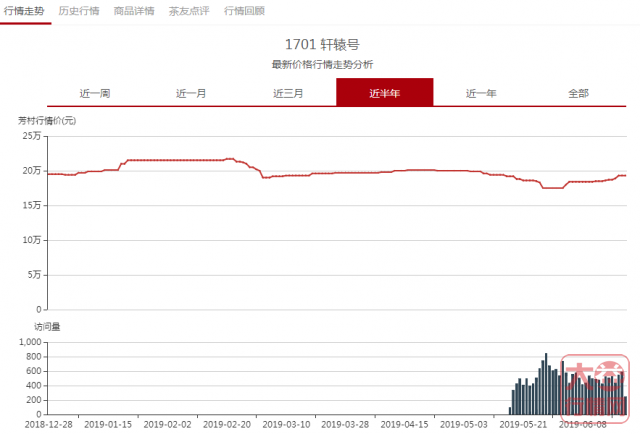Image resolution: width=640 pixels, height=434 pixels.
Task: Click the 访问量 chart label
Action: click(47, 327)
